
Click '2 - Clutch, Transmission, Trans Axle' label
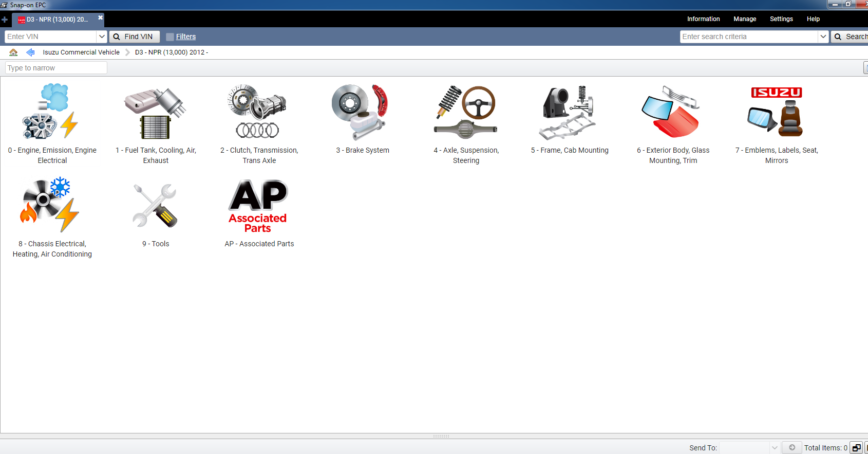(259, 155)
